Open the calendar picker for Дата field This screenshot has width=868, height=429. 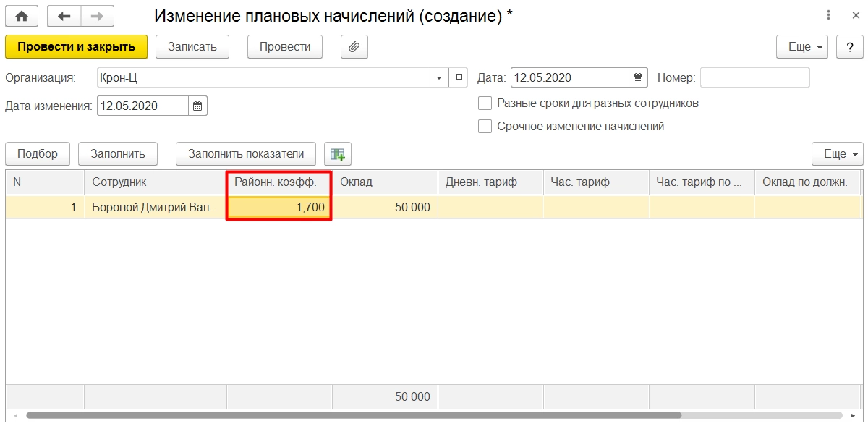[x=638, y=77]
